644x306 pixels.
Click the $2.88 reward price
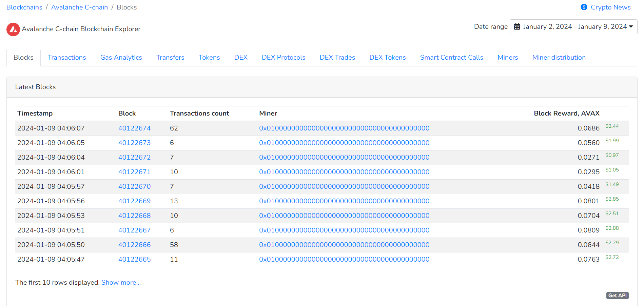click(612, 228)
